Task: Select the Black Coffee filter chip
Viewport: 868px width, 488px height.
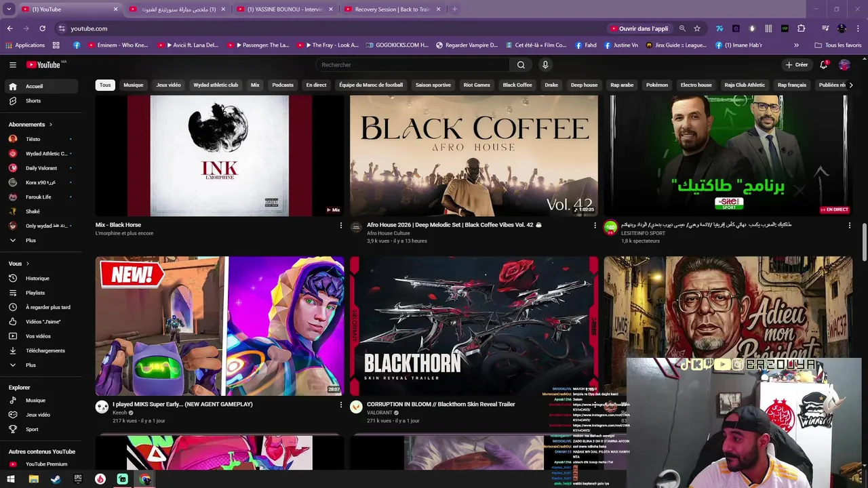Action: 517,85
